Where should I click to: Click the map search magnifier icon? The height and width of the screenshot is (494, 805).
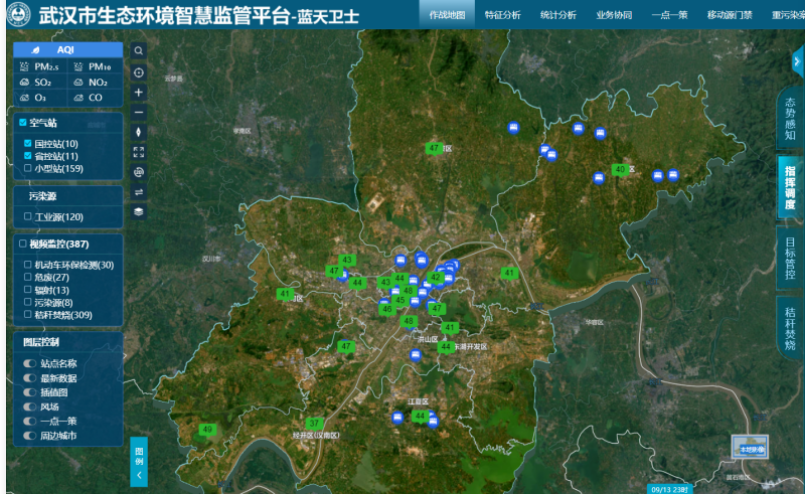(x=138, y=50)
